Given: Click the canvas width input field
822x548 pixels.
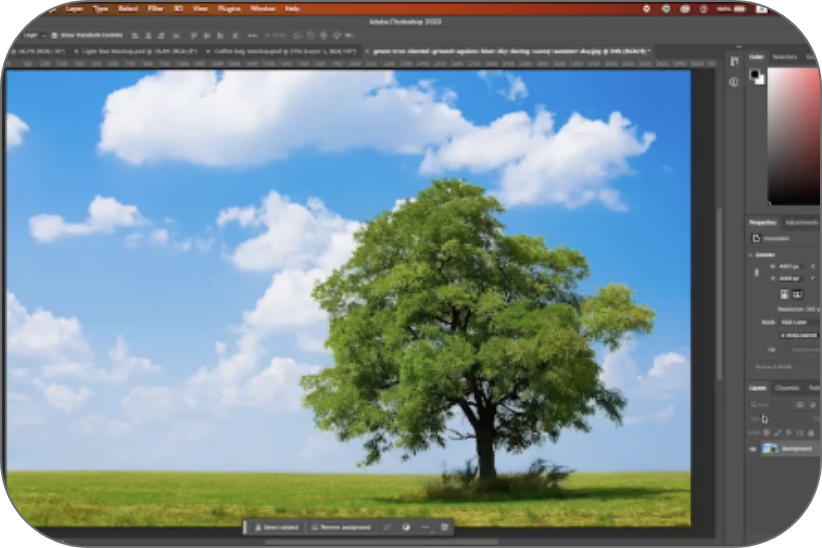Looking at the screenshot, I should pos(791,267).
